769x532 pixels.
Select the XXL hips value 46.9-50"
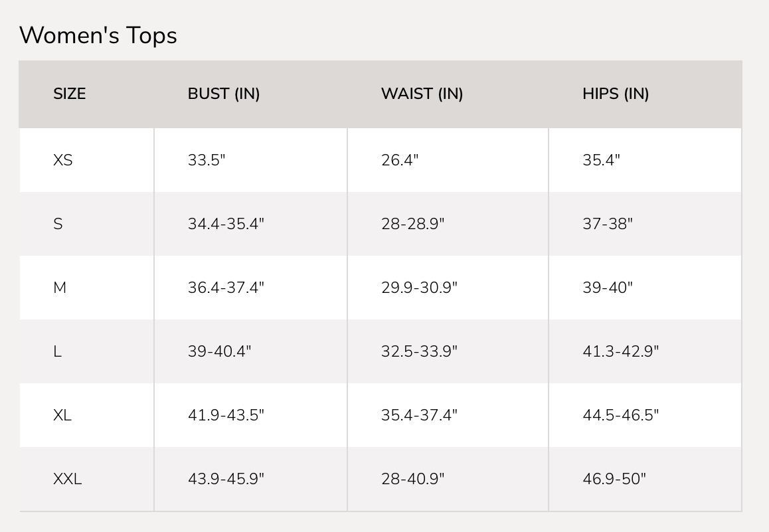pos(614,479)
